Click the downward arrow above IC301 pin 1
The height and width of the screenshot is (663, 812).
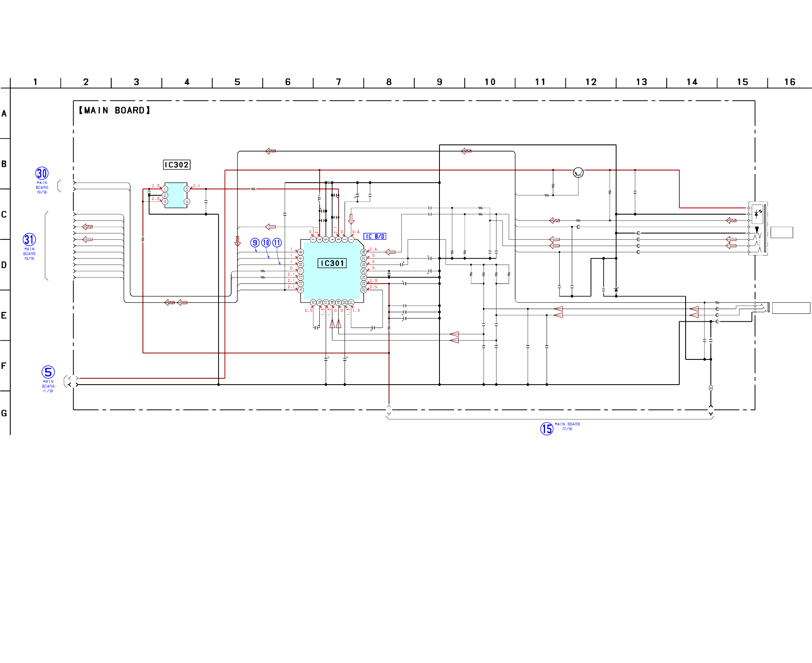click(351, 219)
